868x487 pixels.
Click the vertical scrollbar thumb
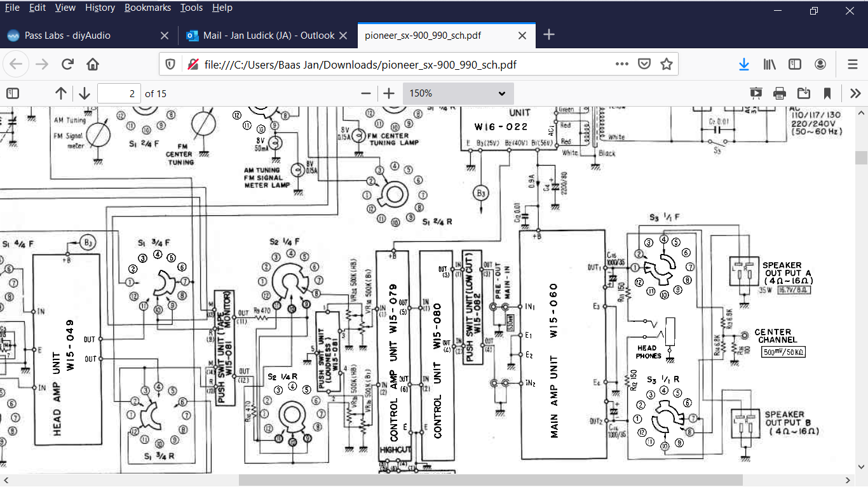862,157
